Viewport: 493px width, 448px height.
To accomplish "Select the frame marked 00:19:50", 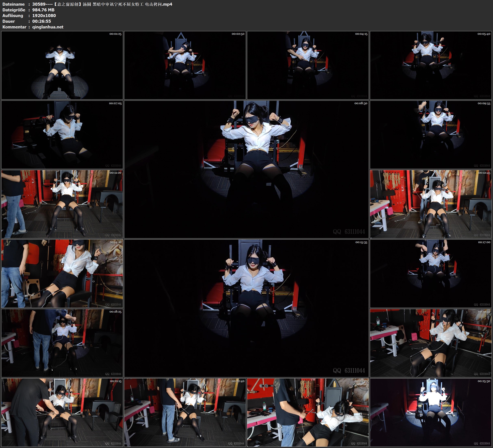I will (x=431, y=343).
